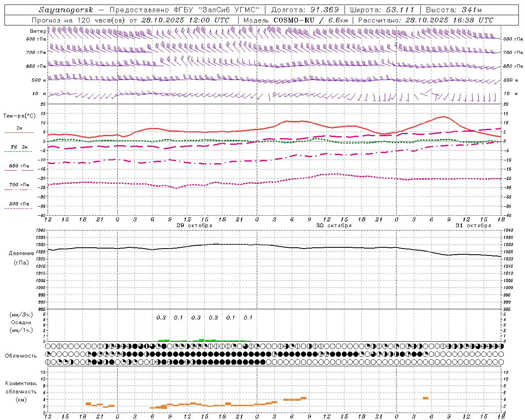This screenshot has height=420, width=525.
Task: Click the '(мм/3ч.)' precipitation unit label
Action: [x=21, y=315]
